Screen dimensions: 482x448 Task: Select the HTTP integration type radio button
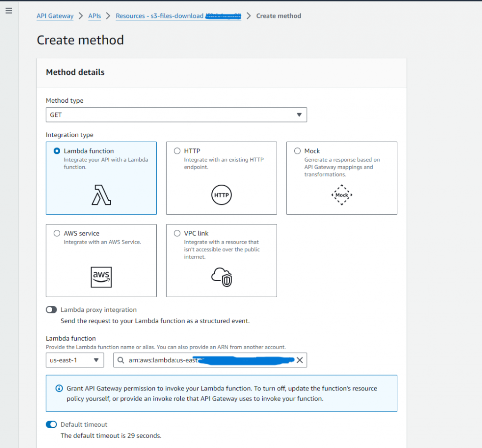177,151
